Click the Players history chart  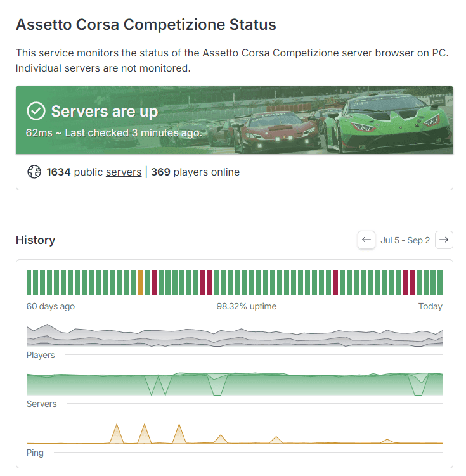235,335
